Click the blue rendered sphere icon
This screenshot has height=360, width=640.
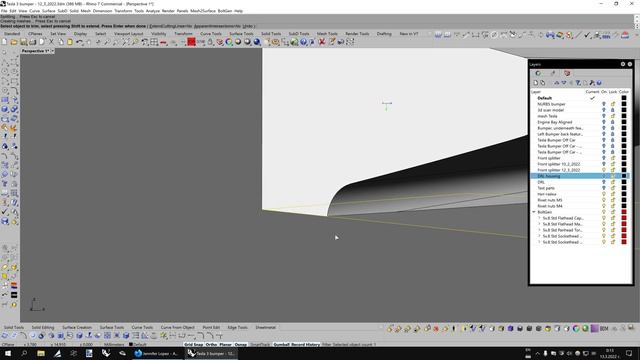[257, 42]
